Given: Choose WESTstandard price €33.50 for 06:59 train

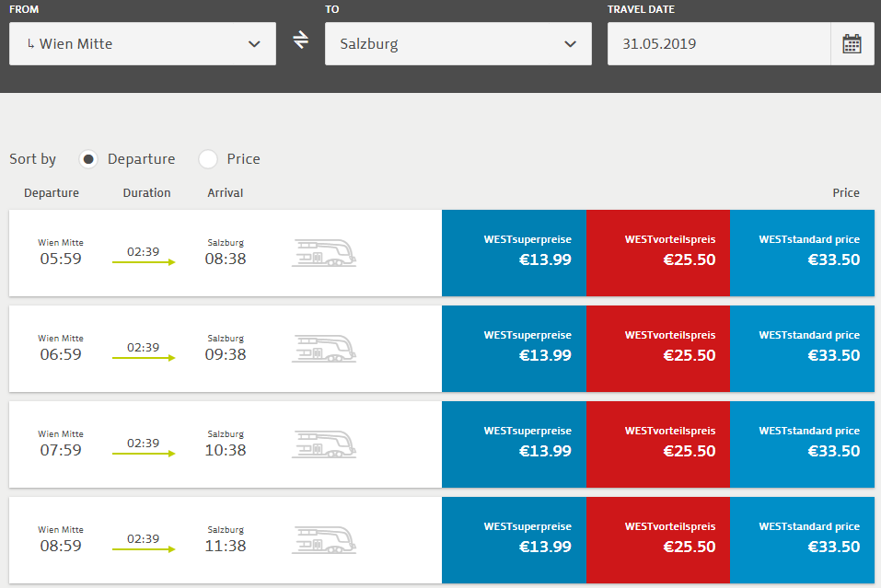Looking at the screenshot, I should pyautogui.click(x=803, y=349).
